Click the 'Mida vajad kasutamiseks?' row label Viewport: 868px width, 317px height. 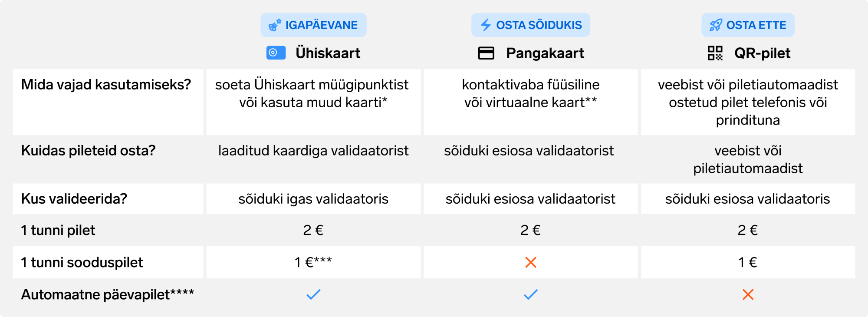click(106, 85)
